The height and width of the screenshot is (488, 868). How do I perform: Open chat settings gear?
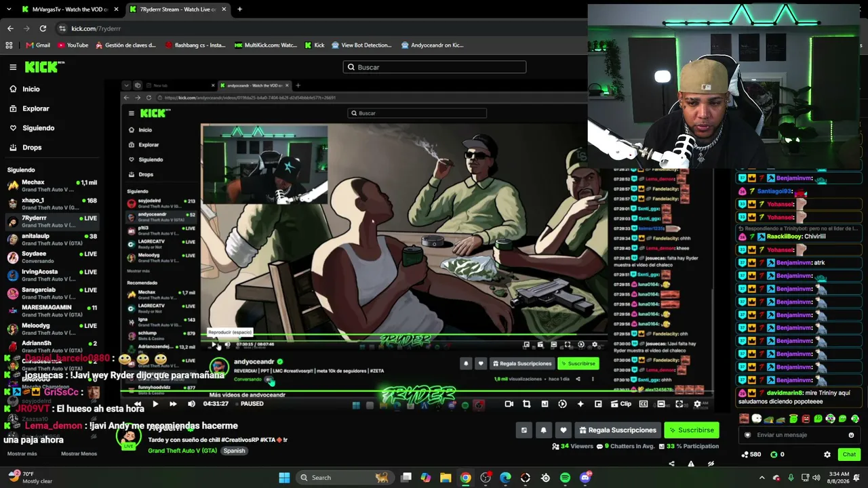(827, 455)
